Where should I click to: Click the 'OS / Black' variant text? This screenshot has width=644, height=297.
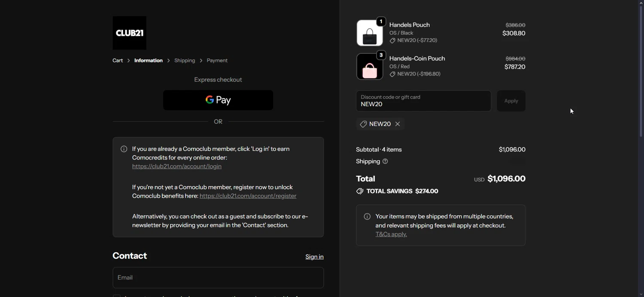pyautogui.click(x=401, y=33)
